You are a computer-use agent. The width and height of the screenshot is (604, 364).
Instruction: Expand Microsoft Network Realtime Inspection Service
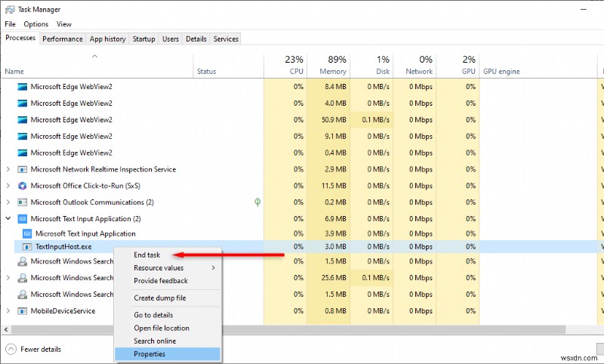[x=8, y=169]
